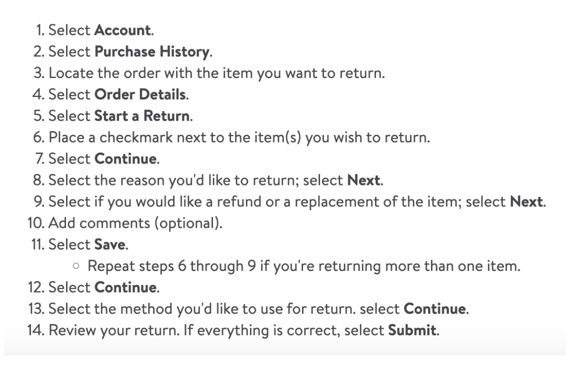The width and height of the screenshot is (588, 366).
Task: Click the bold Start a Return text
Action: coord(142,116)
